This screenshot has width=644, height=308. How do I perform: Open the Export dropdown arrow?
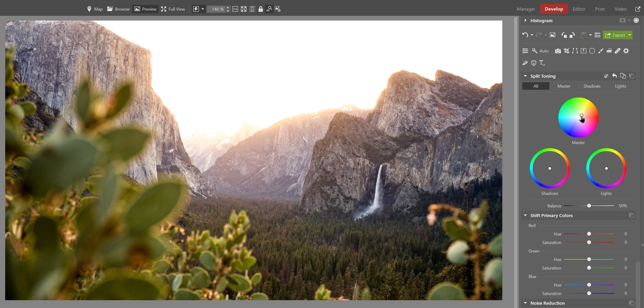[x=630, y=35]
